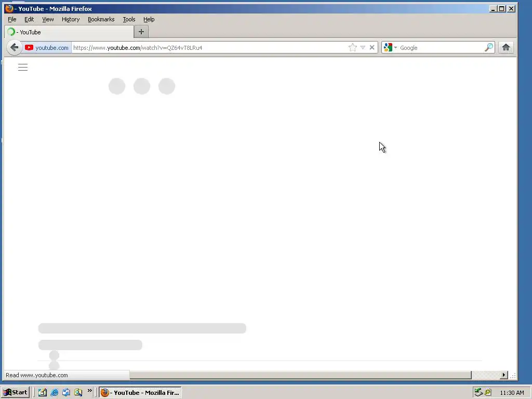The image size is (532, 399).
Task: Open the History menu
Action: (x=71, y=19)
